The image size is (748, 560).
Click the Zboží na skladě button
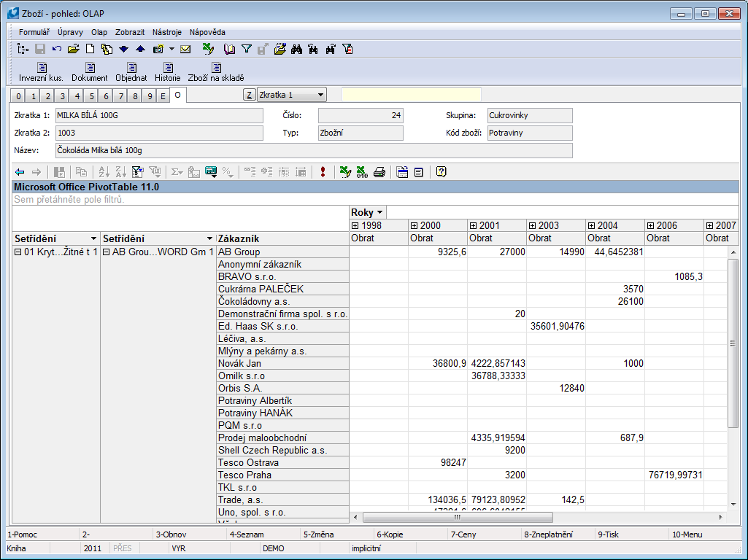215,72
